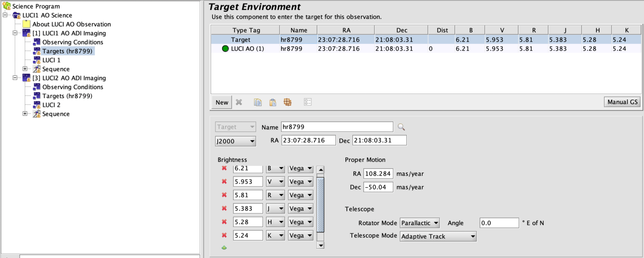Select the LUCI AO (1) guide star row

coord(426,49)
